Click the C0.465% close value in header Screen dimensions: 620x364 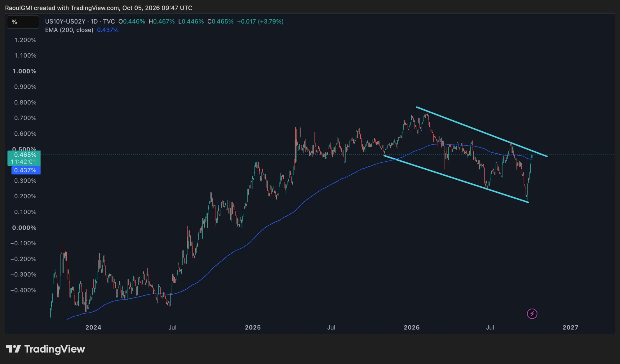220,21
